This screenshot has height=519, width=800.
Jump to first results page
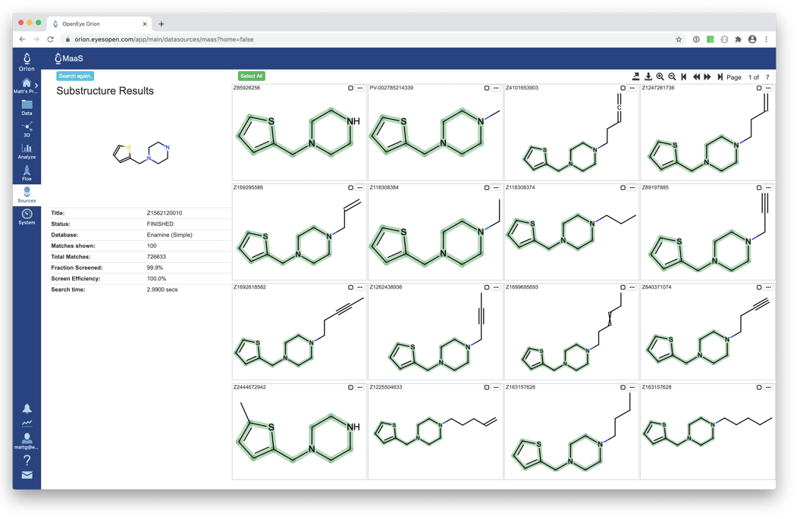[684, 77]
